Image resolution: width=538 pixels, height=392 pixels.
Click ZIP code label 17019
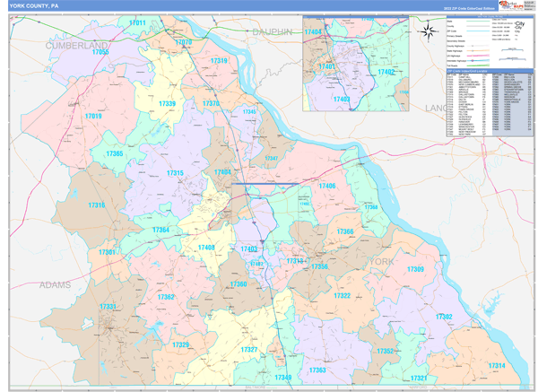pyautogui.click(x=93, y=117)
